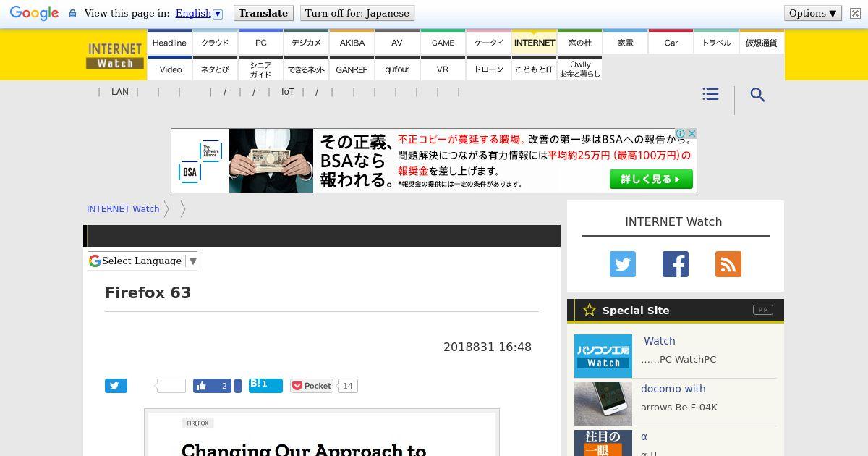The width and height of the screenshot is (868, 456).
Task: Click the Hatena Bookmark B! button
Action: coord(265,385)
